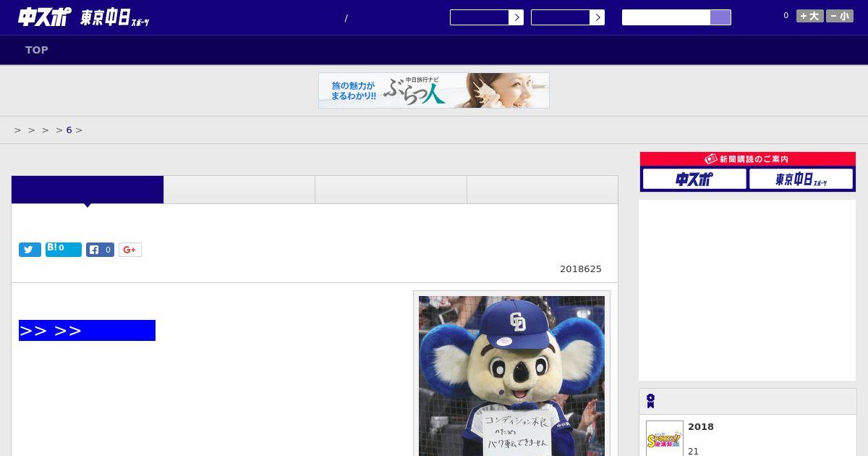Click the article date text 2018625
This screenshot has height=456, width=868.
(x=581, y=269)
